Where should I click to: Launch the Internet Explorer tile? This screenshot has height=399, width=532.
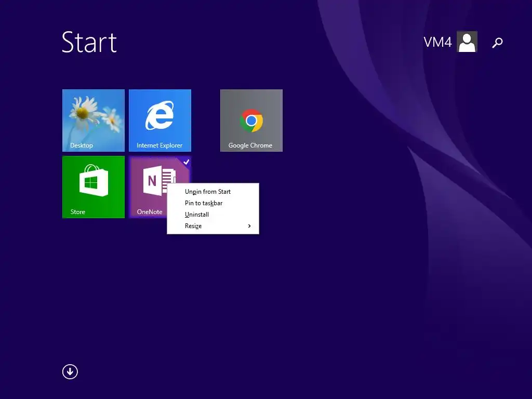point(160,121)
